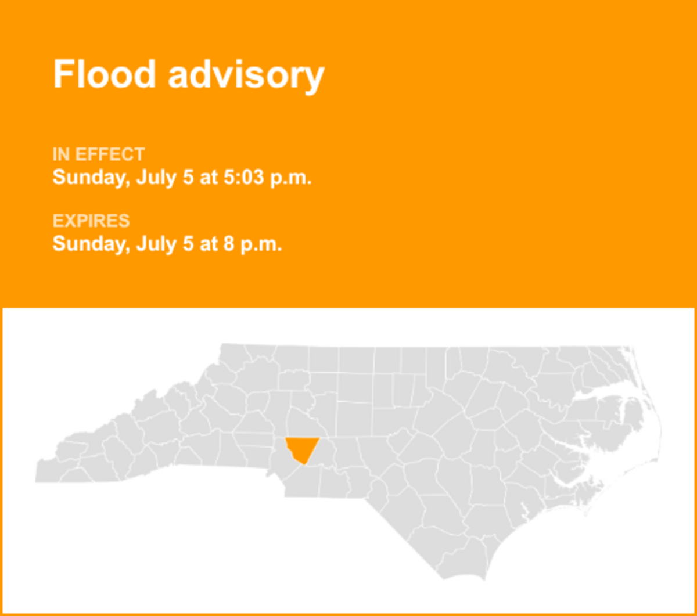The width and height of the screenshot is (697, 616).
Task: Select the Flood advisory headline
Action: 189,74
